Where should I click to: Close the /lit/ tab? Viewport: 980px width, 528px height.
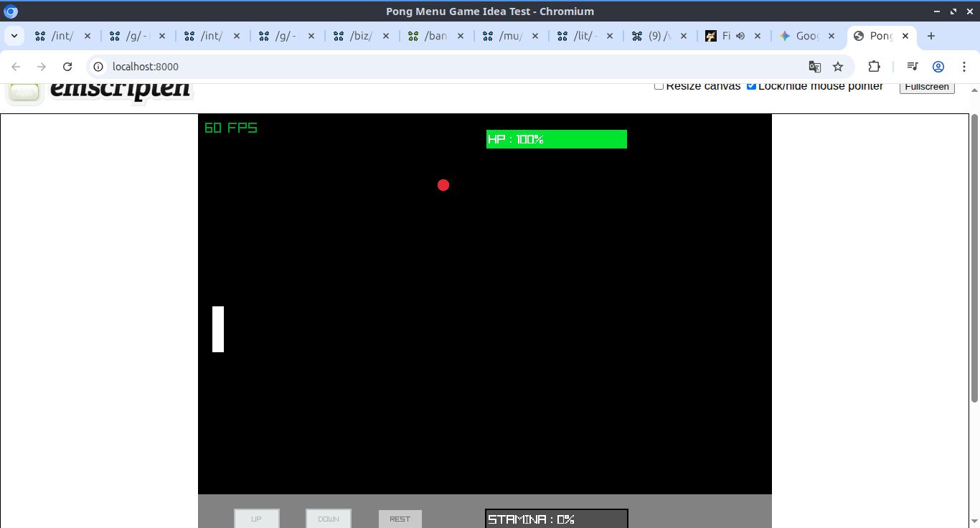(x=610, y=36)
